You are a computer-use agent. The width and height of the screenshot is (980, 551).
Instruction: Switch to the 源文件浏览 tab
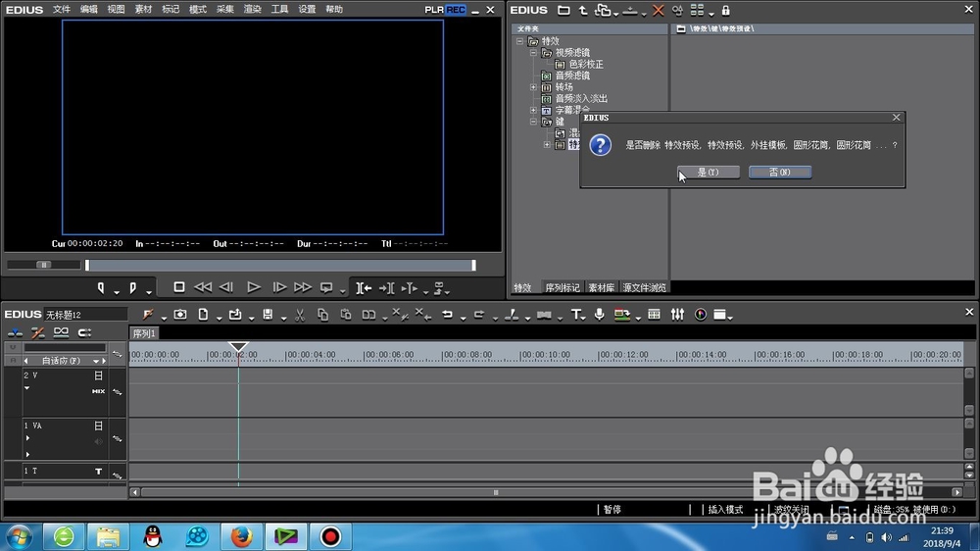pyautogui.click(x=645, y=287)
